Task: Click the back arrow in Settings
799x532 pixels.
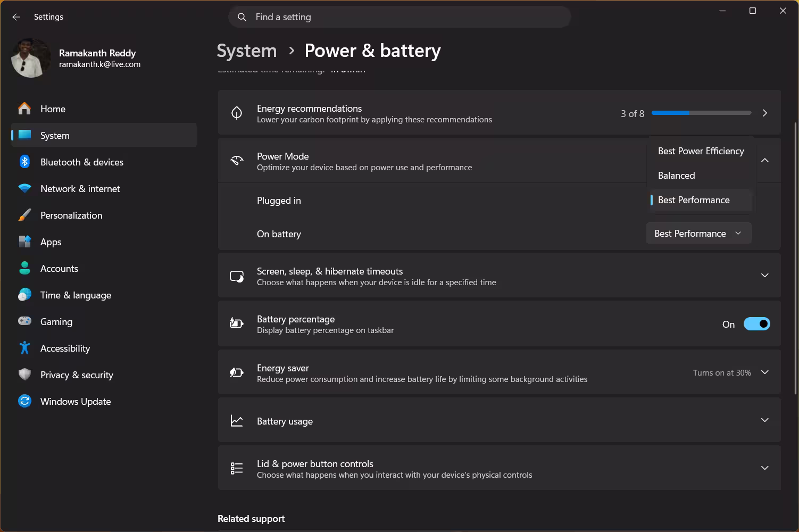Action: tap(16, 17)
